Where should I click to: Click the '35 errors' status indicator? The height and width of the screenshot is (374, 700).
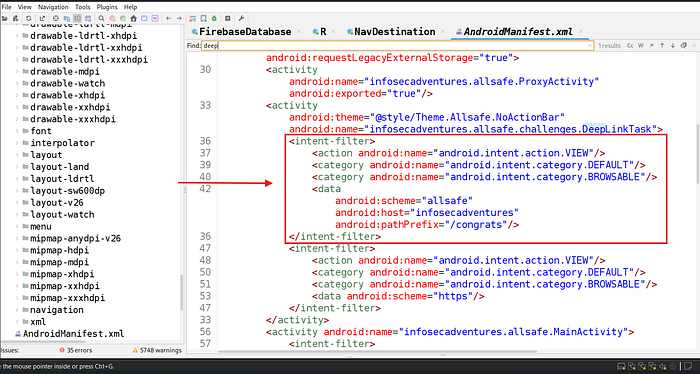[x=76, y=350]
